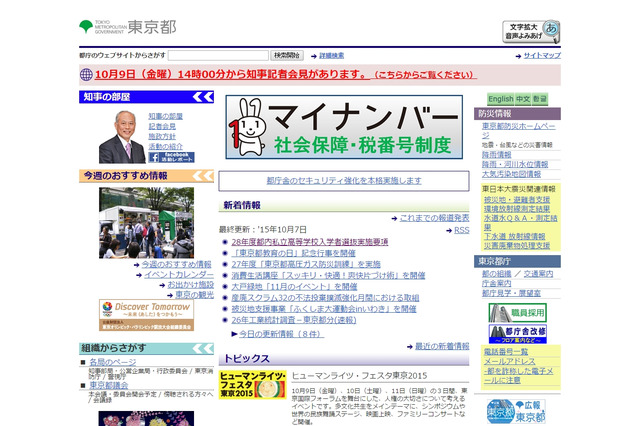This screenshot has width=640, height=426.
Task: Open the ふくしま大運動会inいわき news item
Action: [x=324, y=309]
